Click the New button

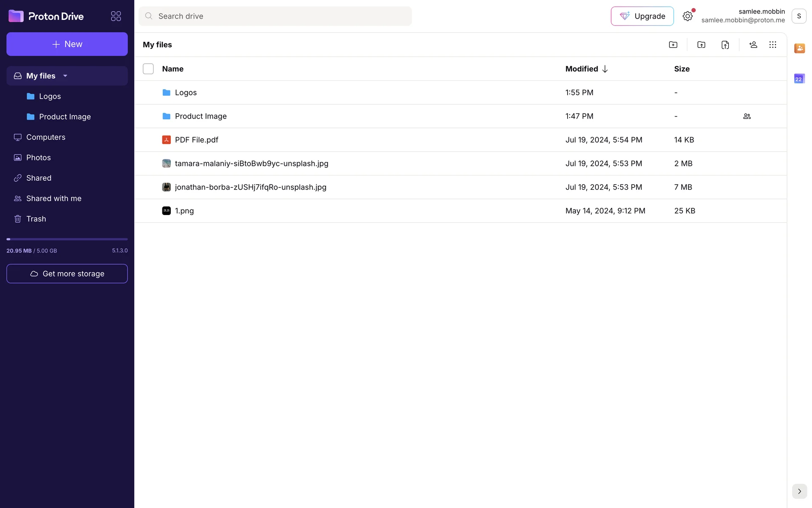coord(67,44)
